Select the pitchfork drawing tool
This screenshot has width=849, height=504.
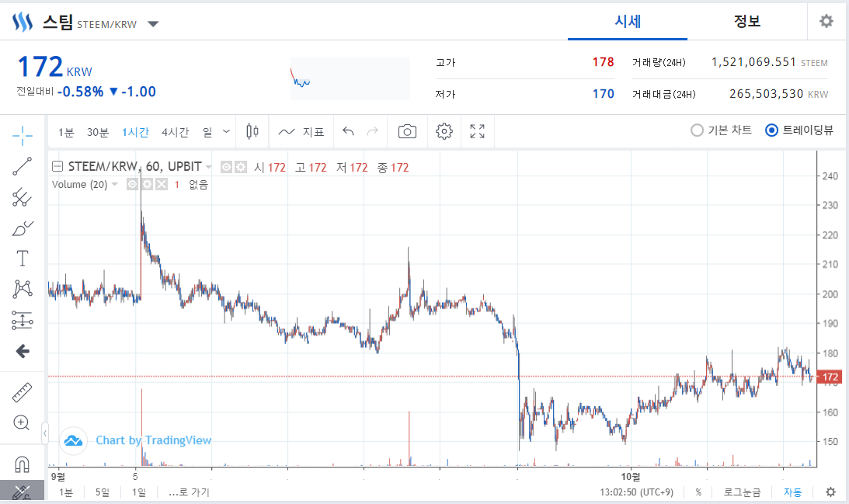(x=23, y=197)
